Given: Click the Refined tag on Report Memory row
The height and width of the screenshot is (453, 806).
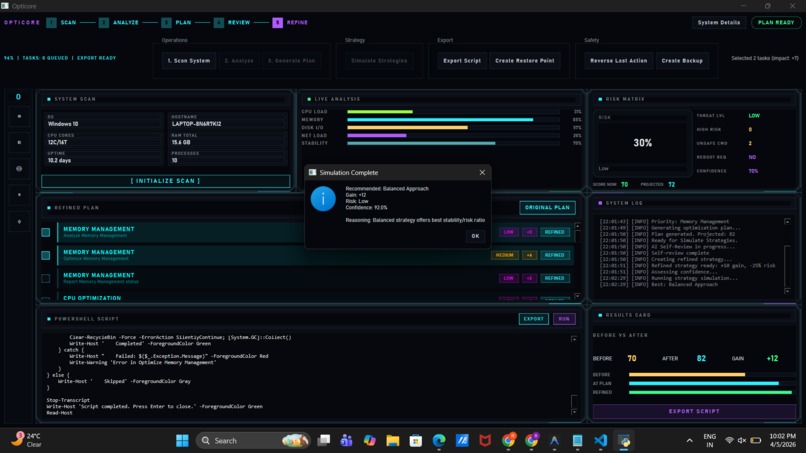Looking at the screenshot, I should (x=555, y=278).
